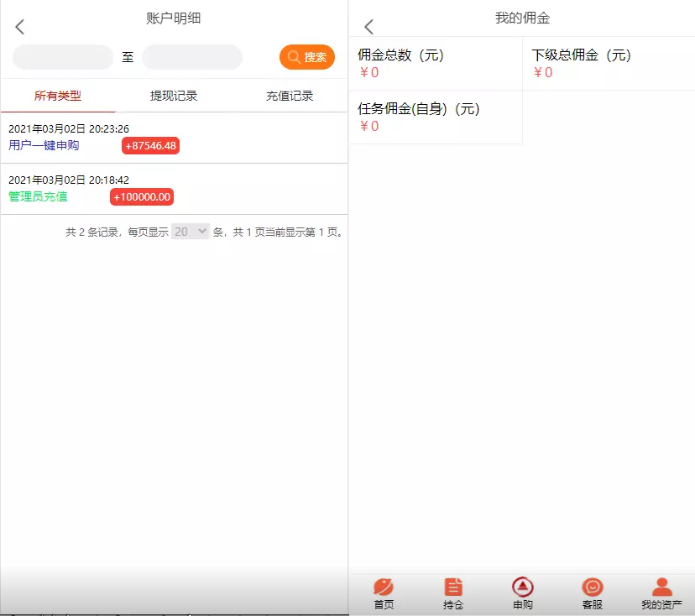Image resolution: width=695 pixels, height=616 pixels.
Task: Select the 任务佣金(自身) (元) card
Action: (436, 117)
